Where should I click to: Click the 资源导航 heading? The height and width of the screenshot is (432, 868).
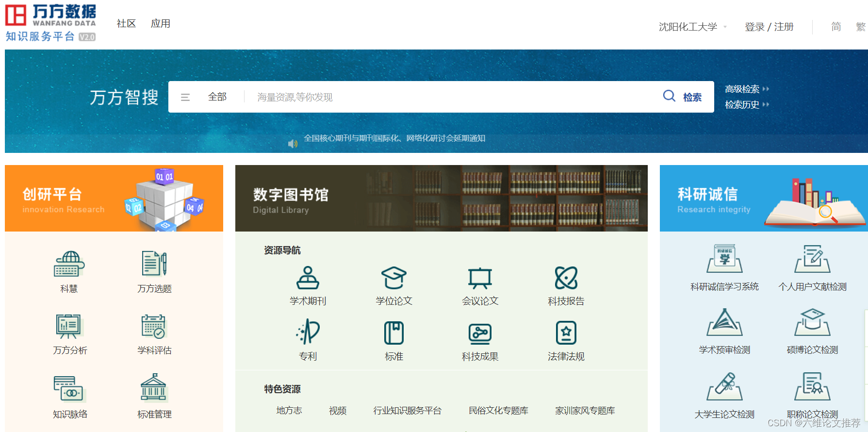[282, 250]
